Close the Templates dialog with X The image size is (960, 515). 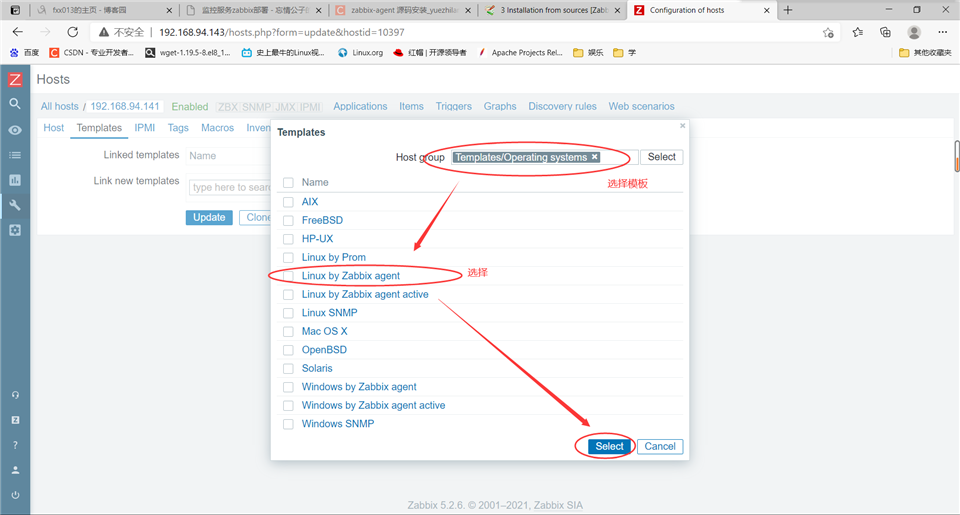pyautogui.click(x=683, y=126)
